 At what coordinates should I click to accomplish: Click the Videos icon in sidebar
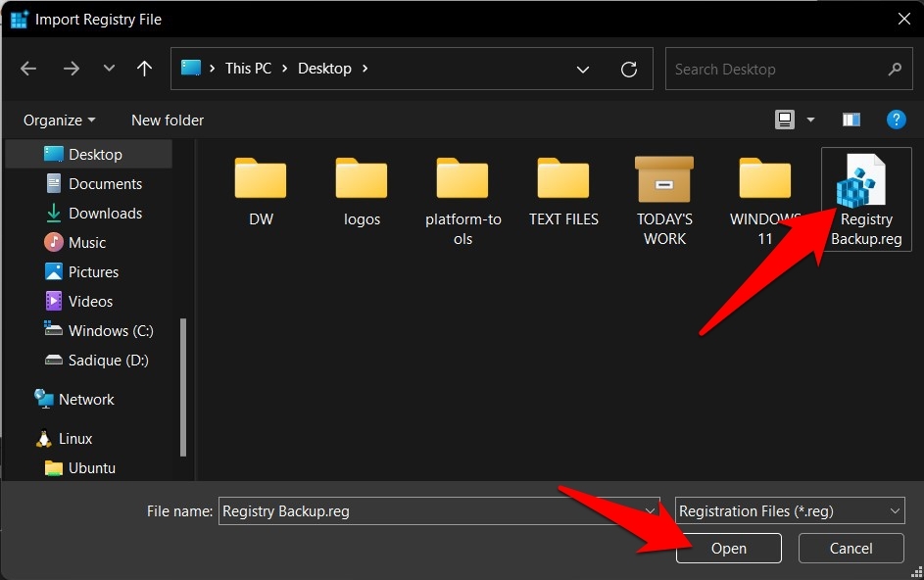[54, 301]
